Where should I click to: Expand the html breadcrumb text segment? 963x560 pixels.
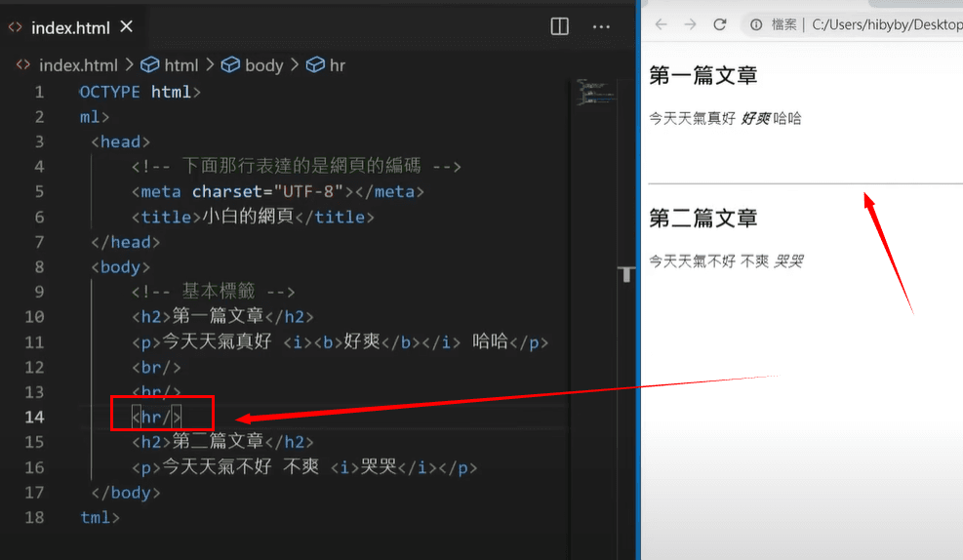coord(181,65)
